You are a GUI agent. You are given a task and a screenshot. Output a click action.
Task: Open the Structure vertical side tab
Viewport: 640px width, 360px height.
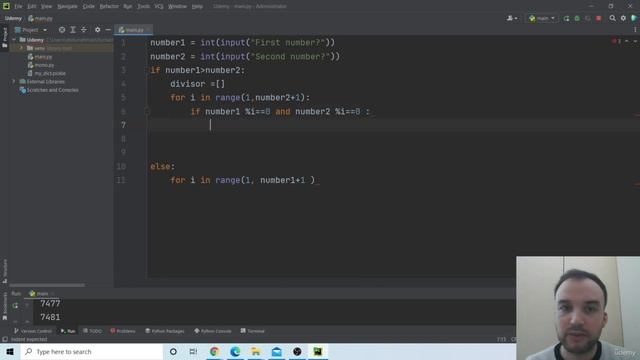point(5,271)
